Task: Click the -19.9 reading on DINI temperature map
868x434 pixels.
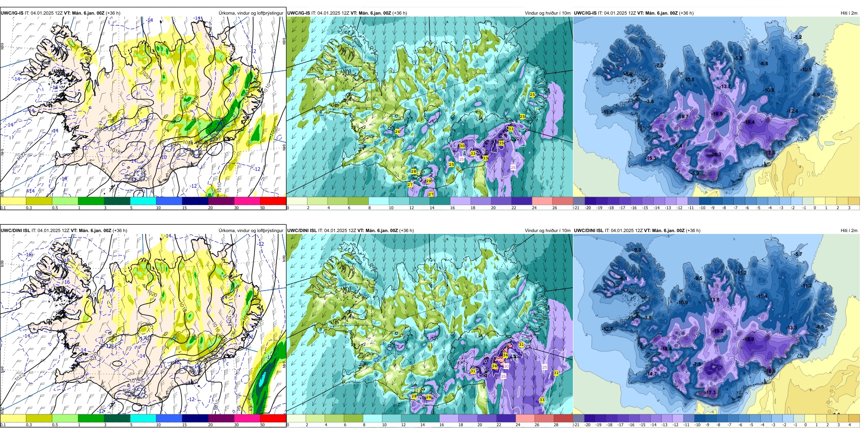Action: coord(749,339)
